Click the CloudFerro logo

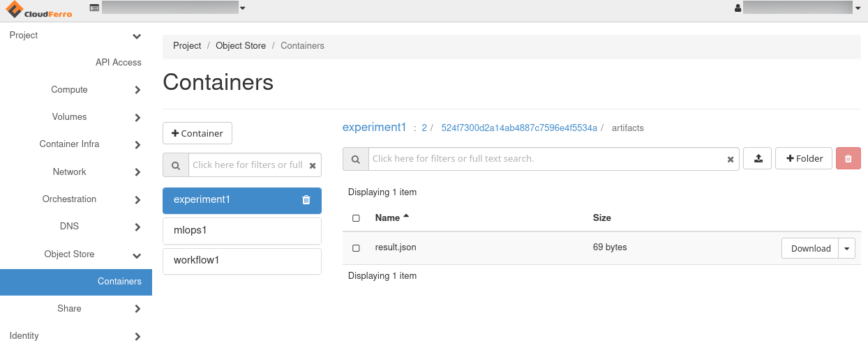(39, 10)
